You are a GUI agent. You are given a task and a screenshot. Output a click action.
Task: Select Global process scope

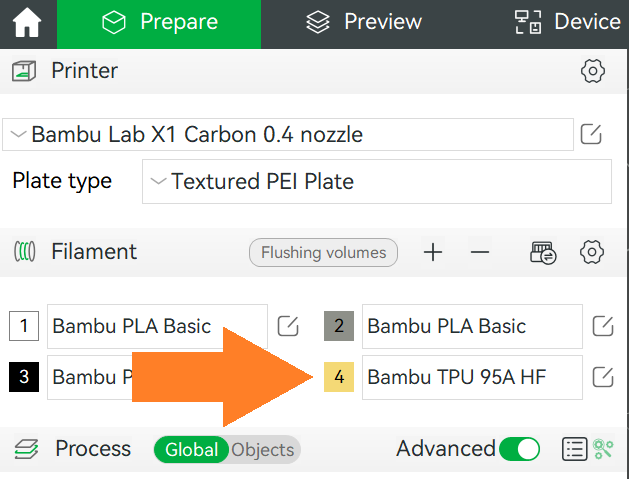coord(191,450)
